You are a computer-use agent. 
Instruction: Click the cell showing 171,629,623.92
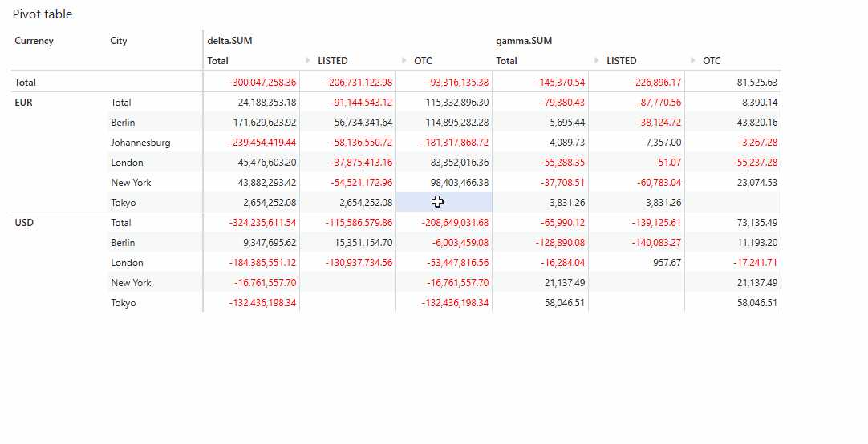tap(251, 122)
